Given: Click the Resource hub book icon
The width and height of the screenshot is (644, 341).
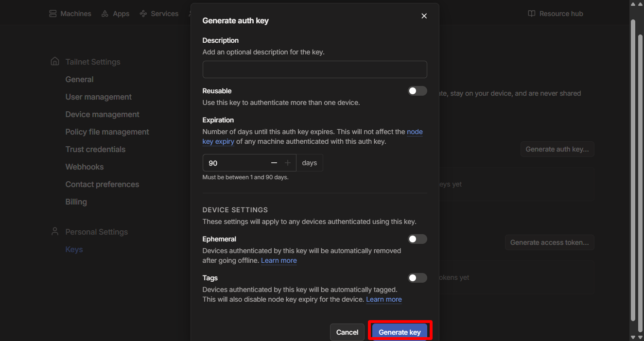Looking at the screenshot, I should (532, 14).
